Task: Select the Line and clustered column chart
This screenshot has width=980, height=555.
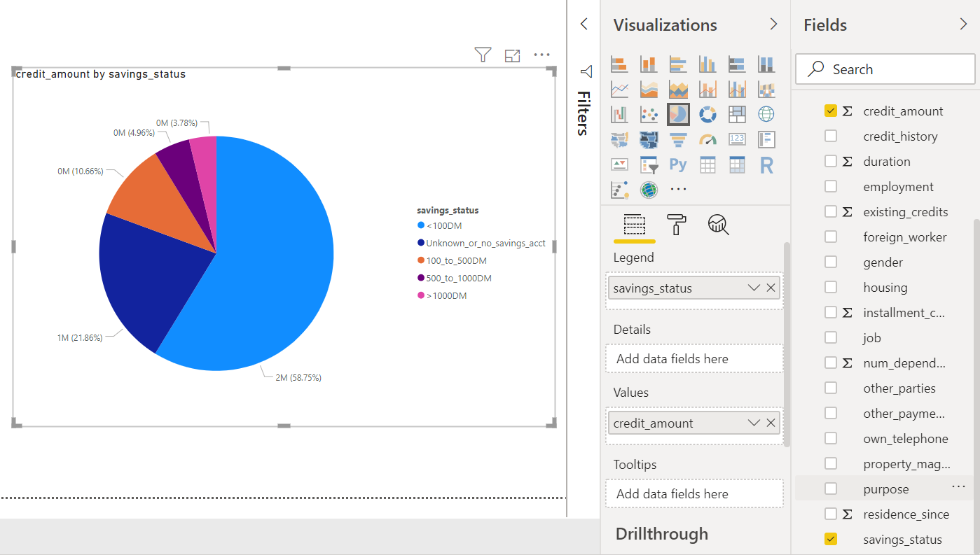Action: [x=737, y=90]
